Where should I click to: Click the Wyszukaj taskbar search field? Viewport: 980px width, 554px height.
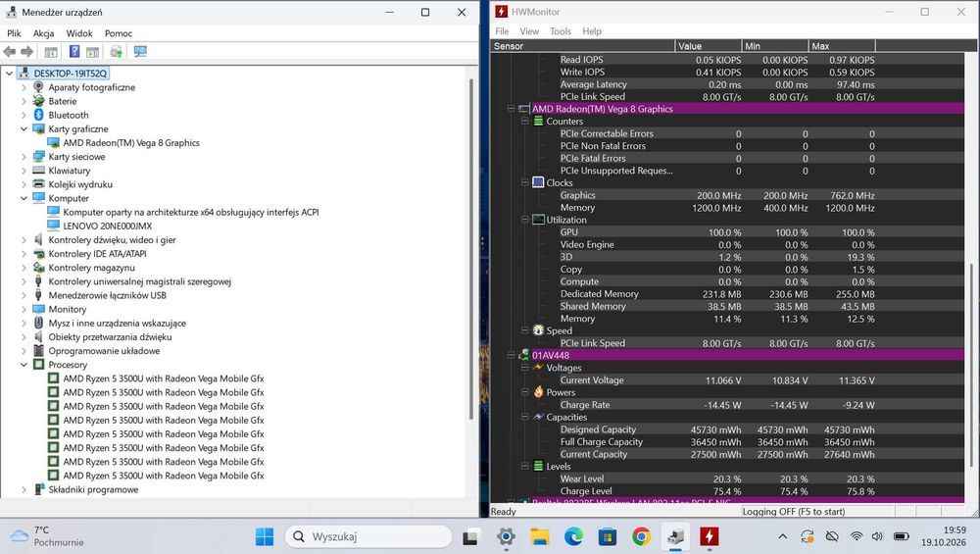point(368,536)
